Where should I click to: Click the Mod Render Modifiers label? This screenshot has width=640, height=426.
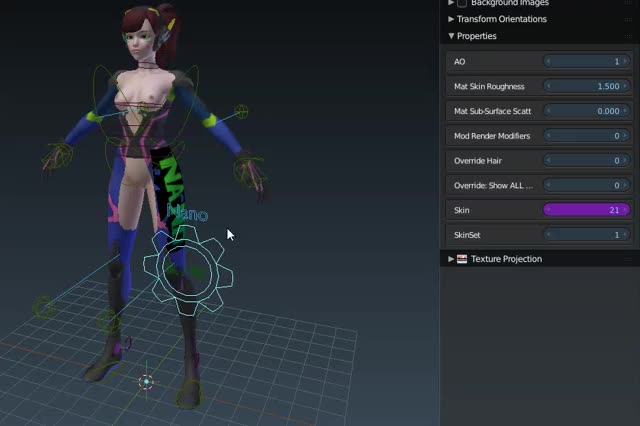[492, 136]
